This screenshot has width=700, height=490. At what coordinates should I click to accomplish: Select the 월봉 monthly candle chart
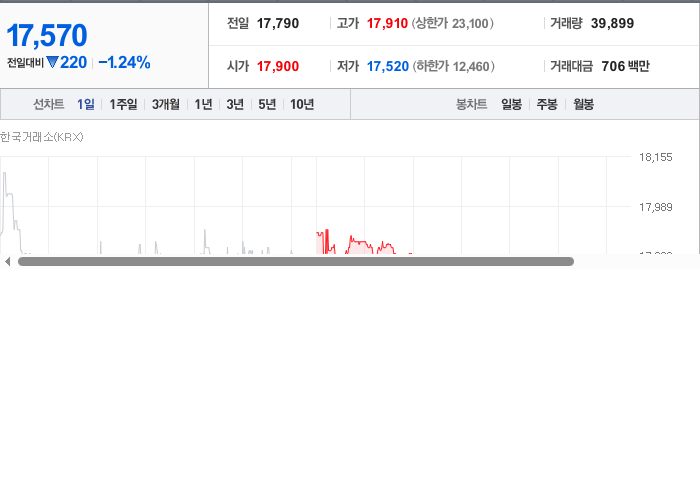583,104
